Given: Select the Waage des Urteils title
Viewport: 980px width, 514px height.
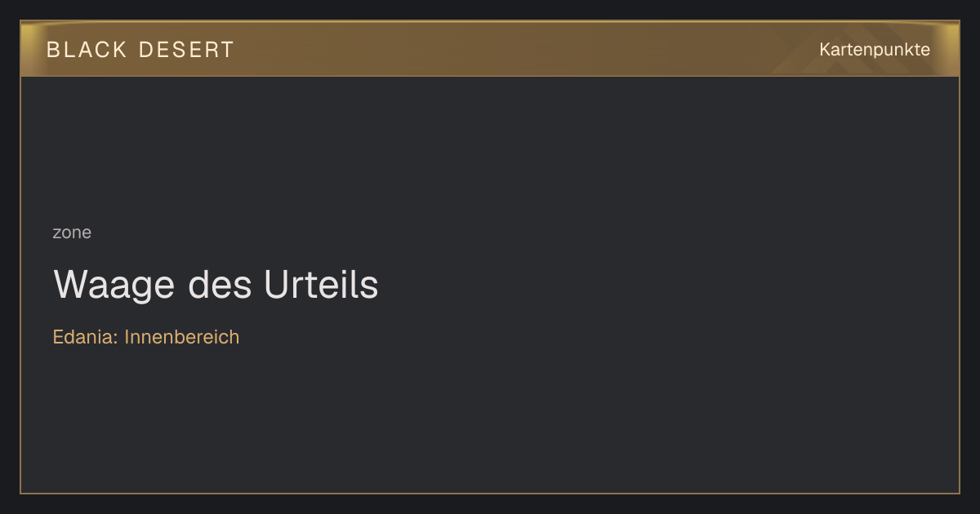Looking at the screenshot, I should (x=216, y=285).
